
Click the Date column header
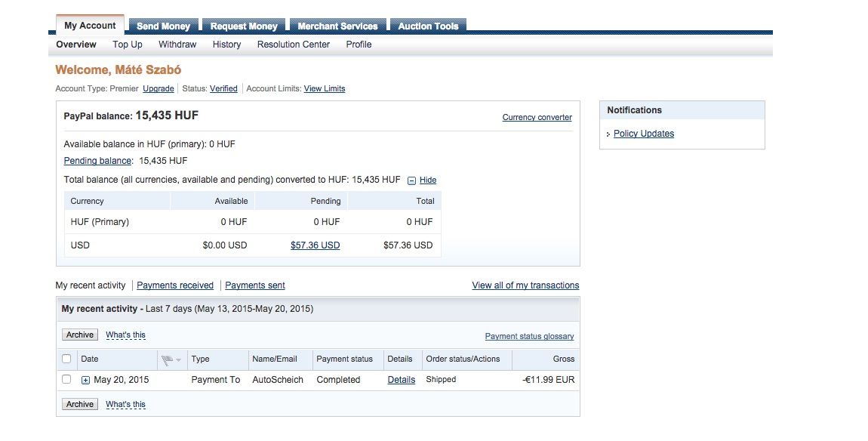click(90, 359)
